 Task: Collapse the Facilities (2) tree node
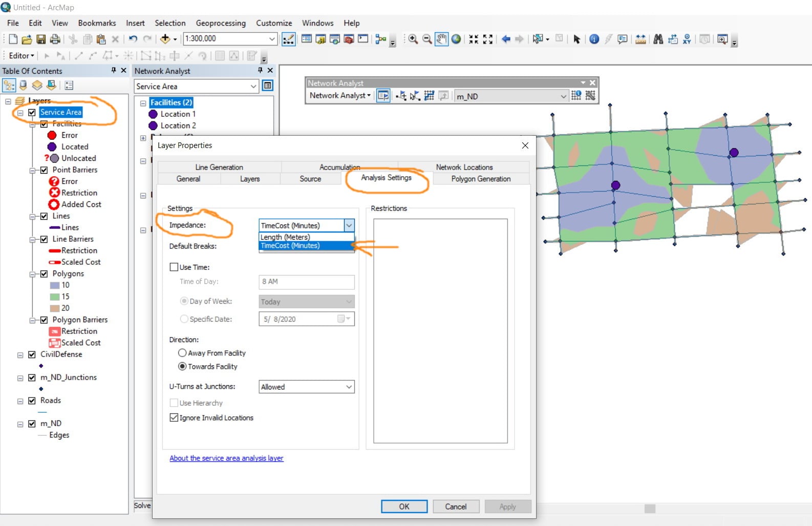coord(143,103)
